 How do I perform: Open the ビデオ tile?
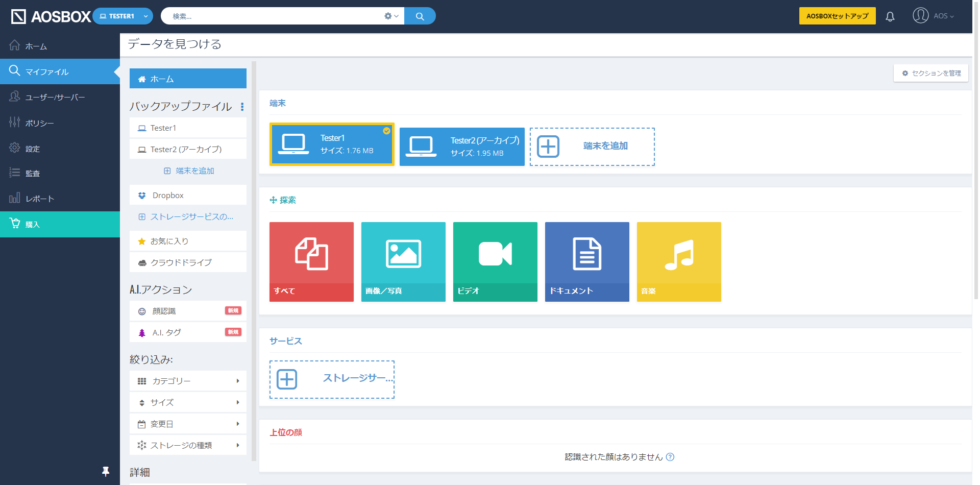[495, 262]
